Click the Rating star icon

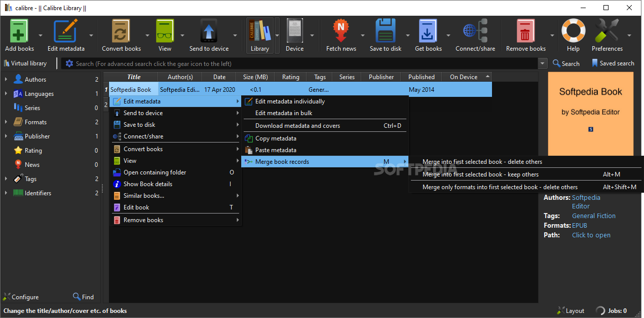18,150
